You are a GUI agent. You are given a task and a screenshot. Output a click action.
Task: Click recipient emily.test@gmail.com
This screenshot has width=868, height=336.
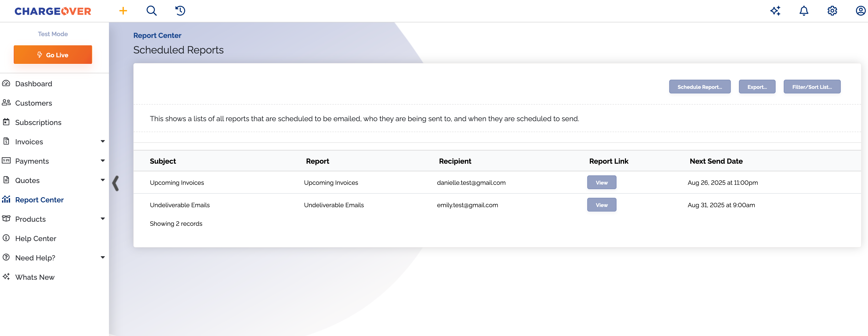467,205
